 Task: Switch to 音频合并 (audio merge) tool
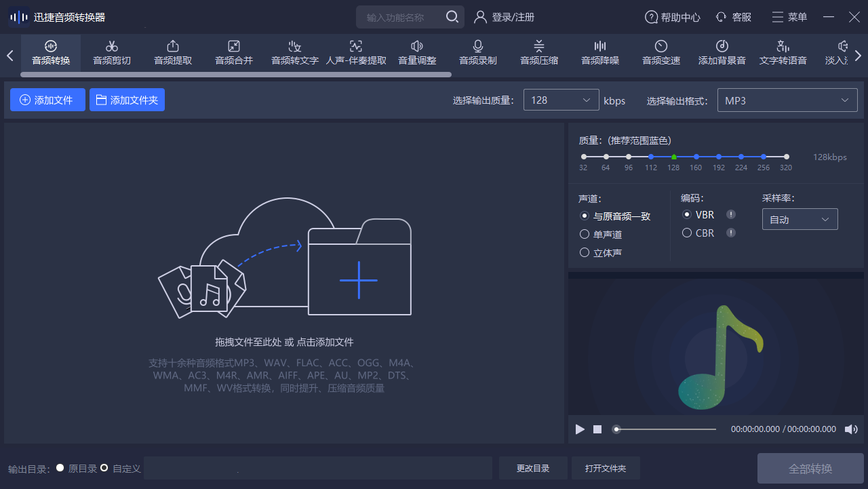tap(233, 53)
